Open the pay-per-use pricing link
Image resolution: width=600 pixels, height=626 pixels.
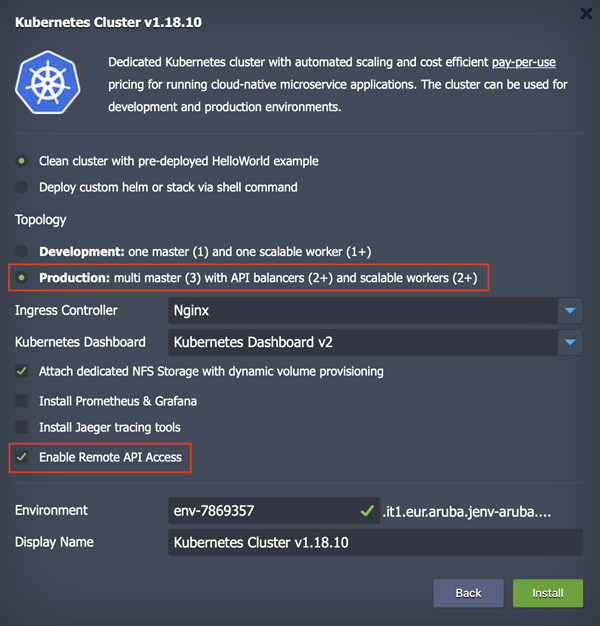point(523,62)
